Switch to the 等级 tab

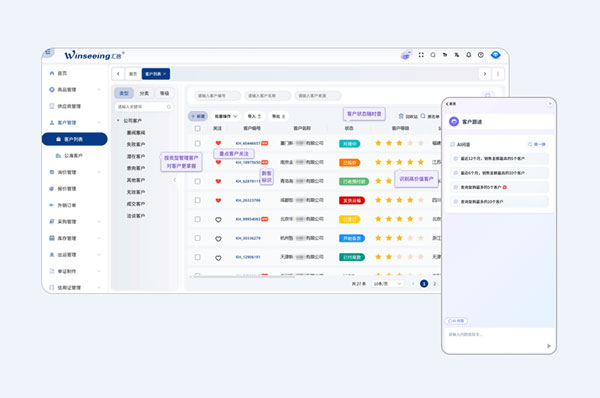point(165,93)
